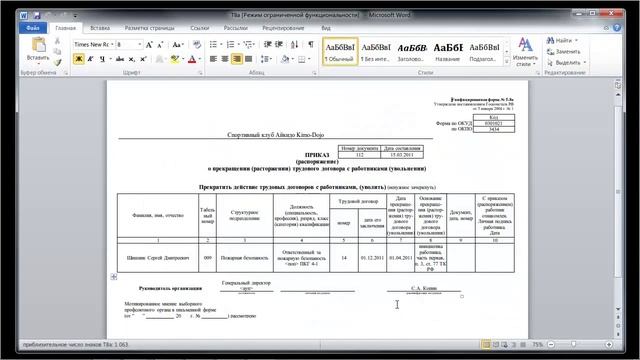Toggle show paragraph marks (¶)
Viewport: 640px width, 360px height.
[x=311, y=44]
